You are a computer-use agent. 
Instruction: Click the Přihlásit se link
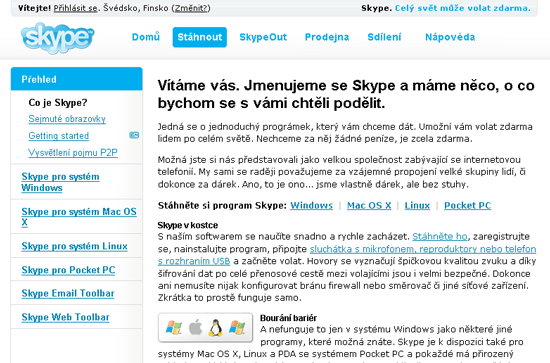pos(75,8)
